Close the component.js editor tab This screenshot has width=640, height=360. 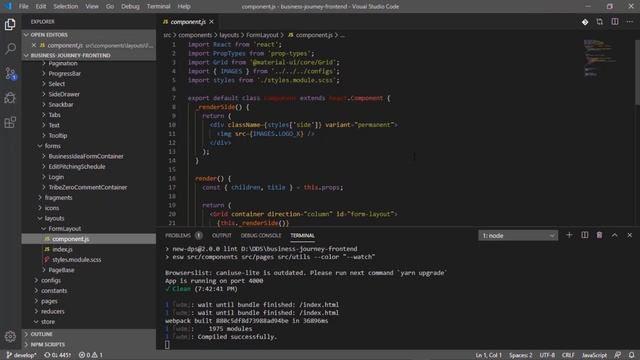click(x=211, y=22)
